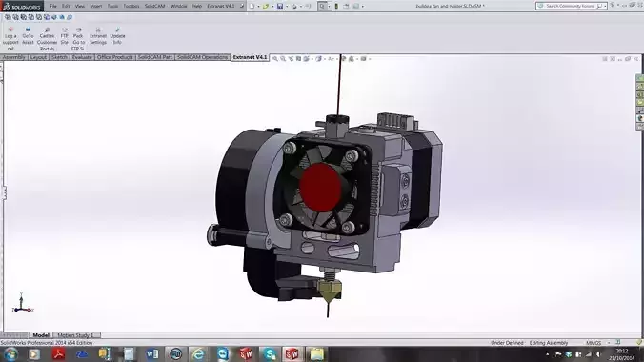Screen dimensions: 644x362
Task: Open the Window menu
Action: 178,6
